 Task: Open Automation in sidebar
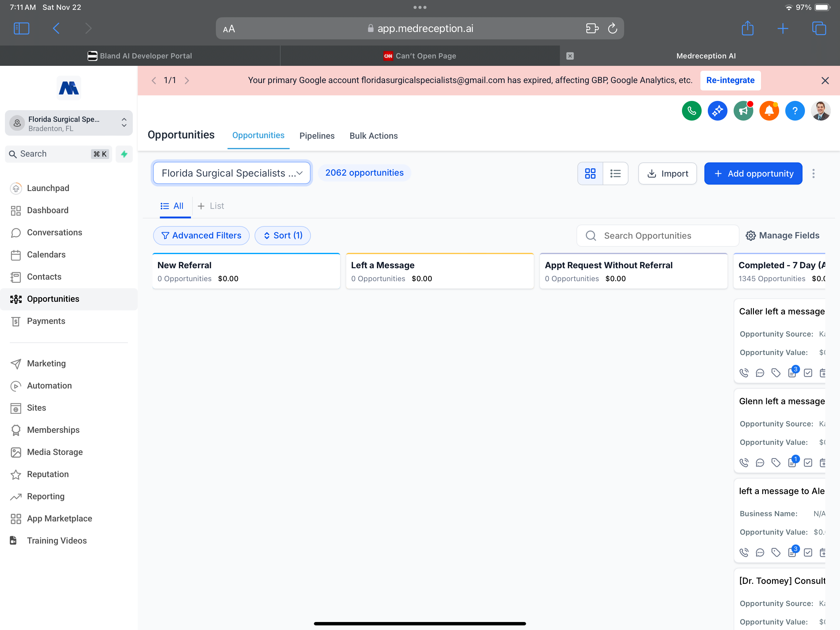(69, 386)
